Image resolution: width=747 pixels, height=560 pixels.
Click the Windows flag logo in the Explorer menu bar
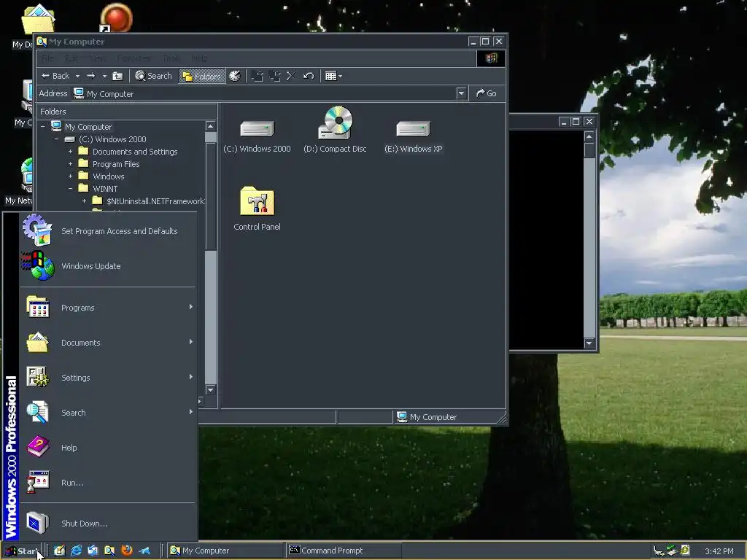(x=491, y=58)
